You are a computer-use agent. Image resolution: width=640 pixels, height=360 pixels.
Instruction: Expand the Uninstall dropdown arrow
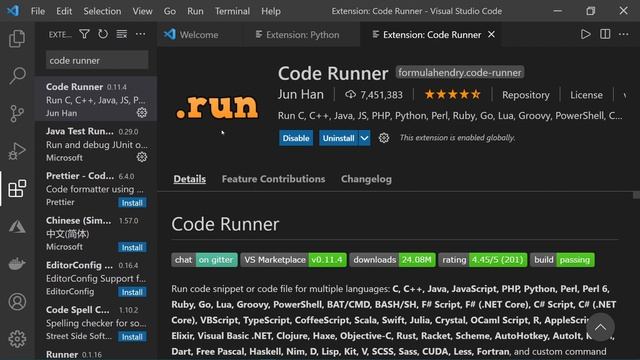tap(364, 138)
